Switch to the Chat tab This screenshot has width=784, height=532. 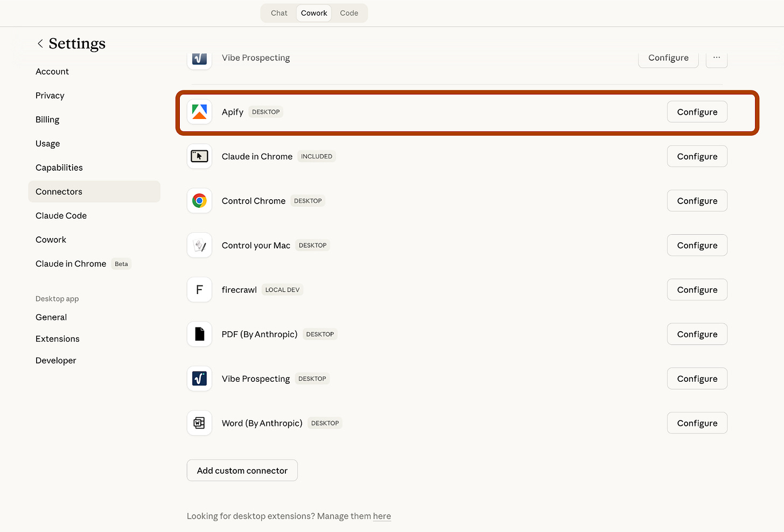[279, 13]
